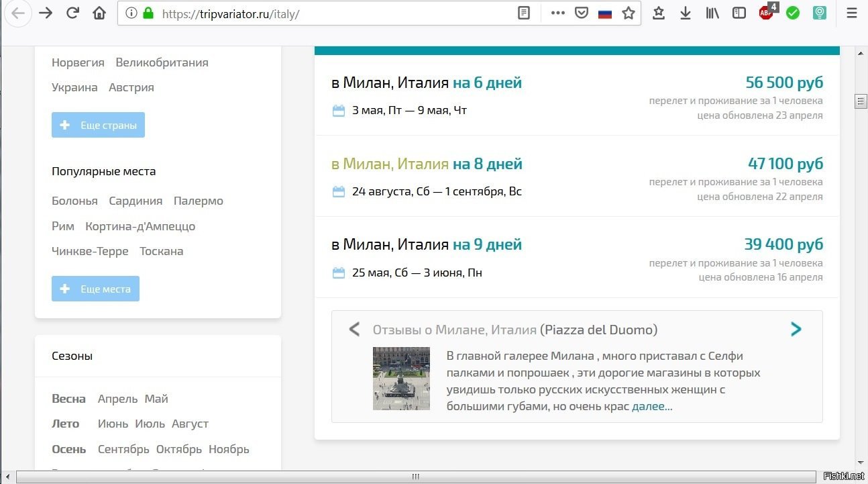This screenshot has height=484, width=868.
Task: Click the 47 100 руб price
Action: point(785,164)
